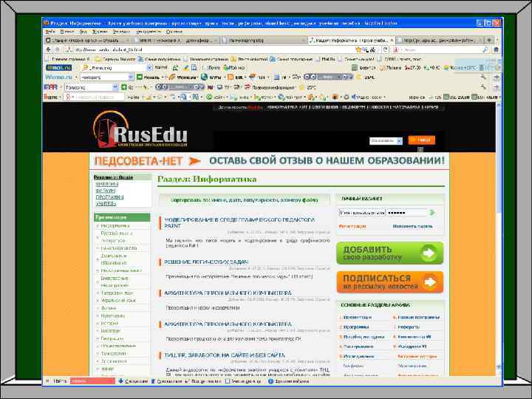Click the orange search button in the RusEdu header
This screenshot has width=532, height=399.
(422, 140)
